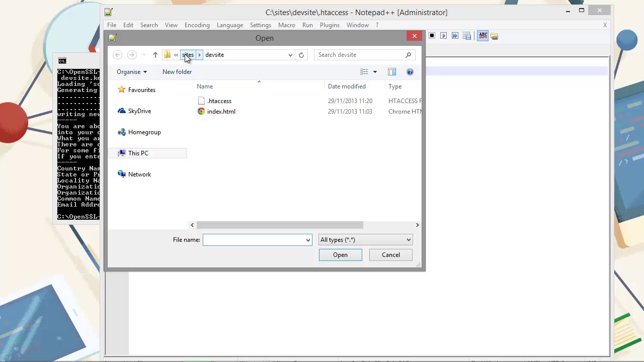Open the View menu
644x362 pixels.
pyautogui.click(x=171, y=25)
